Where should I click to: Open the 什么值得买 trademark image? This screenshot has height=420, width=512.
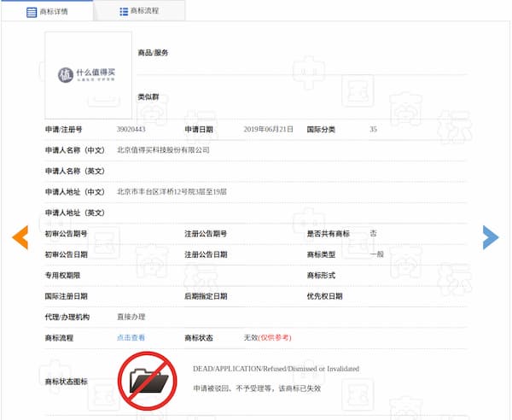(x=88, y=74)
